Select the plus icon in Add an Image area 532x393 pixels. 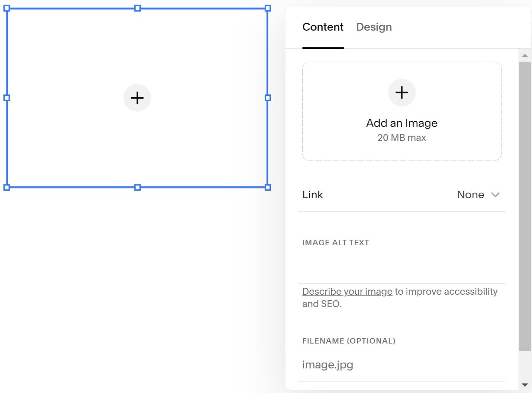coord(402,92)
